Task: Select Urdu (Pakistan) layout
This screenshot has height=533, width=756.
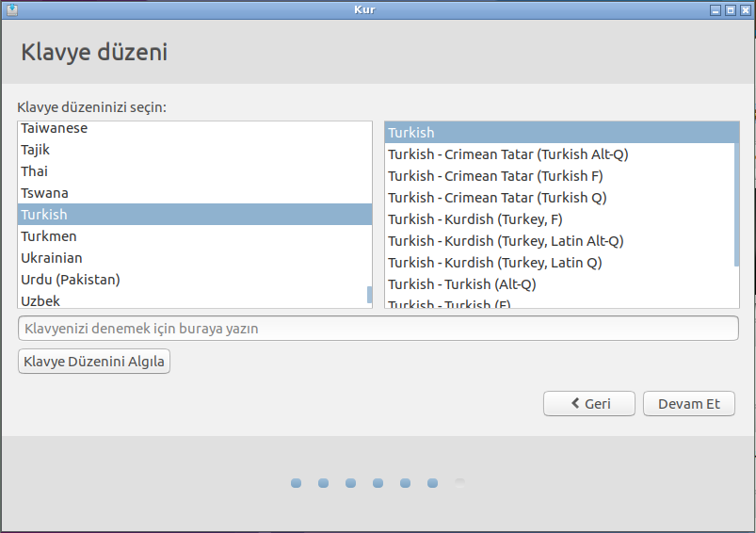Action: pos(71,280)
